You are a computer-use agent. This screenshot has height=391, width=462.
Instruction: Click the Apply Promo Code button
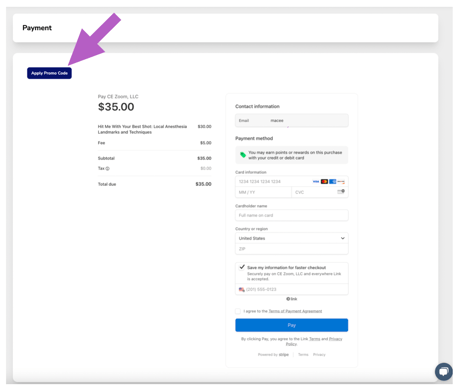pyautogui.click(x=49, y=73)
